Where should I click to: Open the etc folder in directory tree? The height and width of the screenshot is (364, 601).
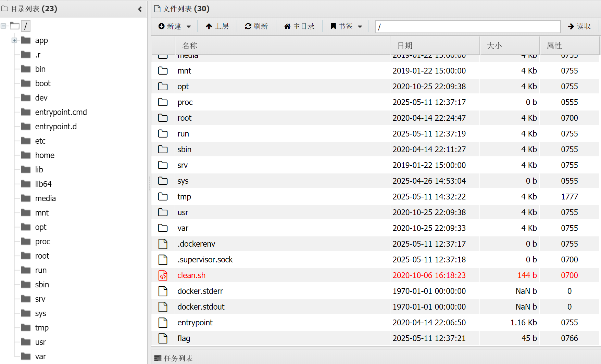point(40,141)
